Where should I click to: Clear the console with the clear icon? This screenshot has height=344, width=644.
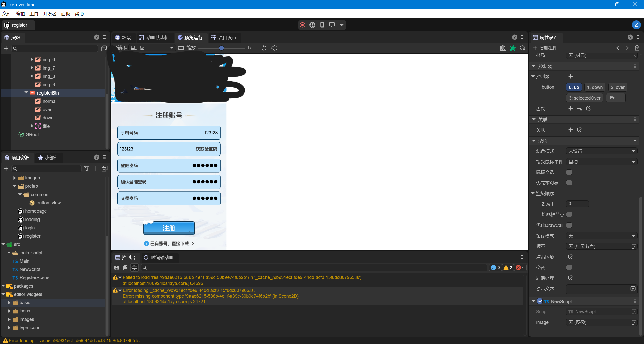click(116, 268)
